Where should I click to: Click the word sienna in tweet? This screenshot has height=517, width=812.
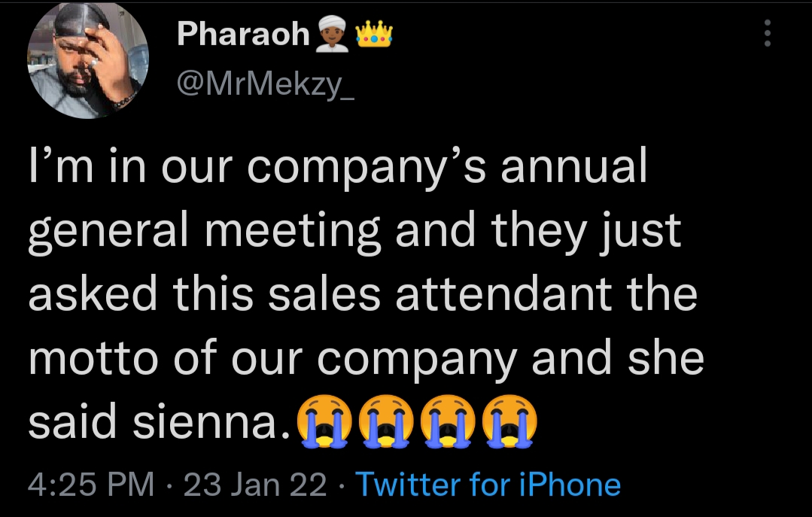tap(211, 422)
